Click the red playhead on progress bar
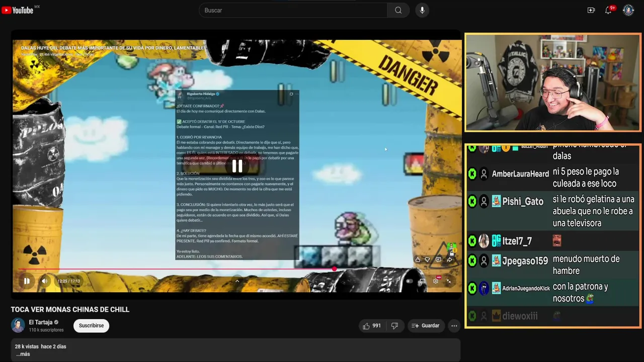This screenshot has height=362, width=644. point(335,269)
